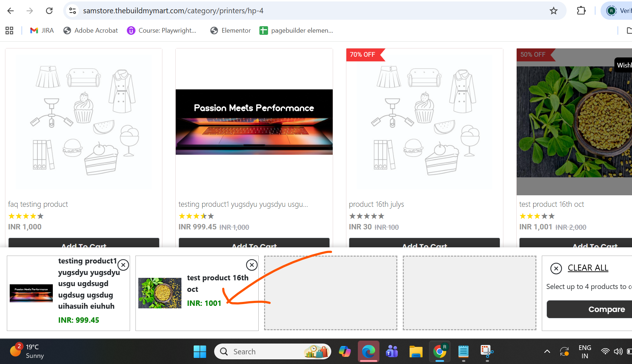Screen dimensions: 632x364
Task: Remove testing product1 from compare bar
Action: pos(123,265)
